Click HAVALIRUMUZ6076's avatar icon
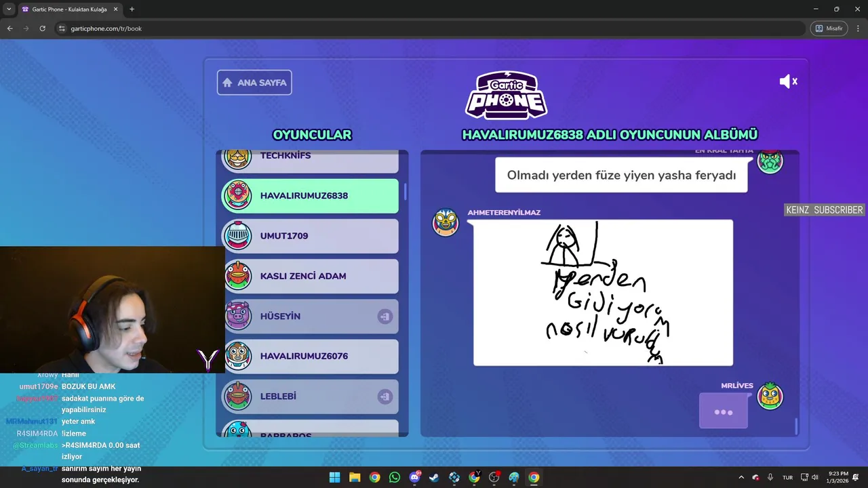This screenshot has height=488, width=868. coord(238,356)
